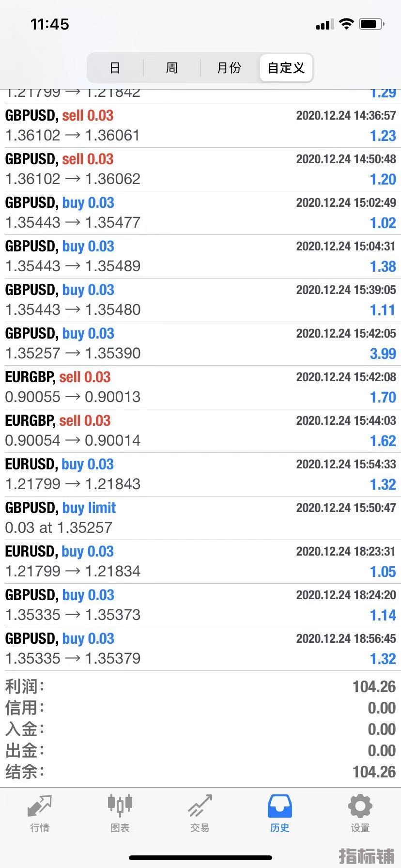The image size is (401, 868).
Task: Tap the GBPUSD sell trade at 14:36:57
Action: [200, 125]
